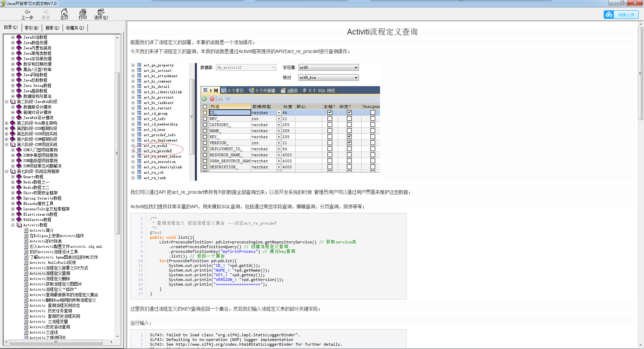Screen dimensions: 644x349
Task: Click the green add-column icon in table designer image
Action: pos(204,99)
